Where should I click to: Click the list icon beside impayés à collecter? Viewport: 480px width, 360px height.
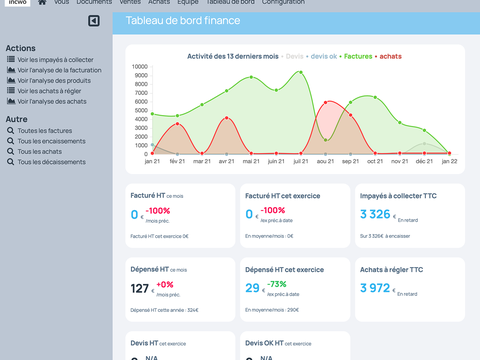click(11, 59)
